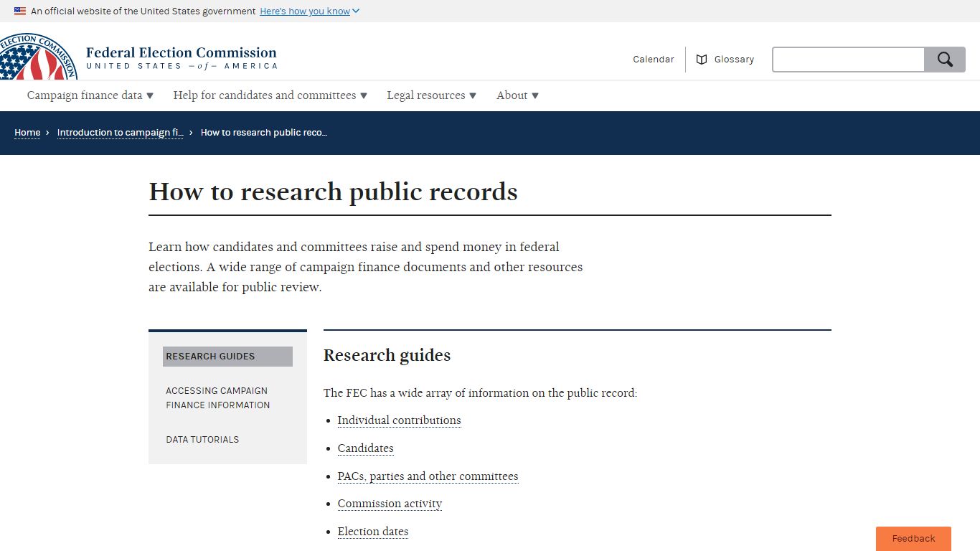Click the "How to research public records" heading
The width and height of the screenshot is (980, 551).
tap(333, 192)
